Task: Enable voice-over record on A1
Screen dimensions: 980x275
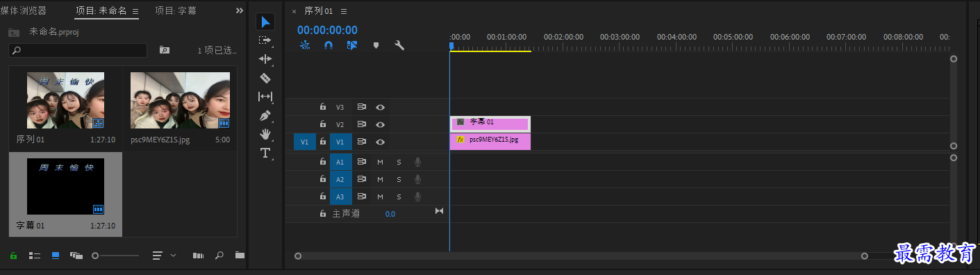Action: coord(417,162)
